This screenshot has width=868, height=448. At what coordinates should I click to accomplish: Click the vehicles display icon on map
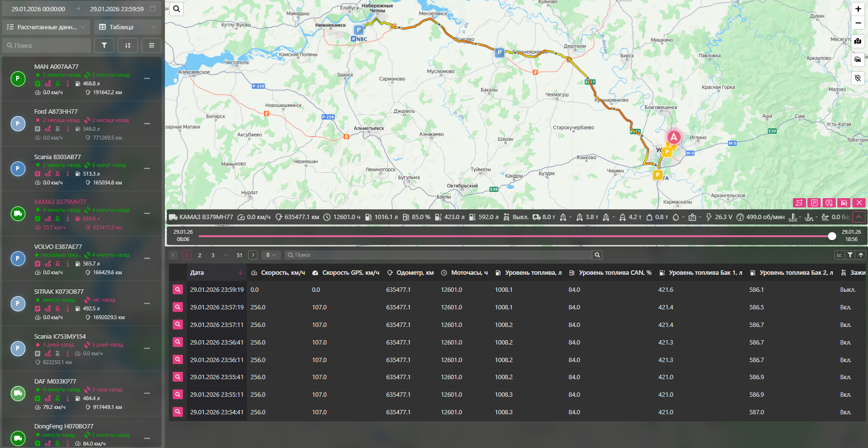click(858, 60)
